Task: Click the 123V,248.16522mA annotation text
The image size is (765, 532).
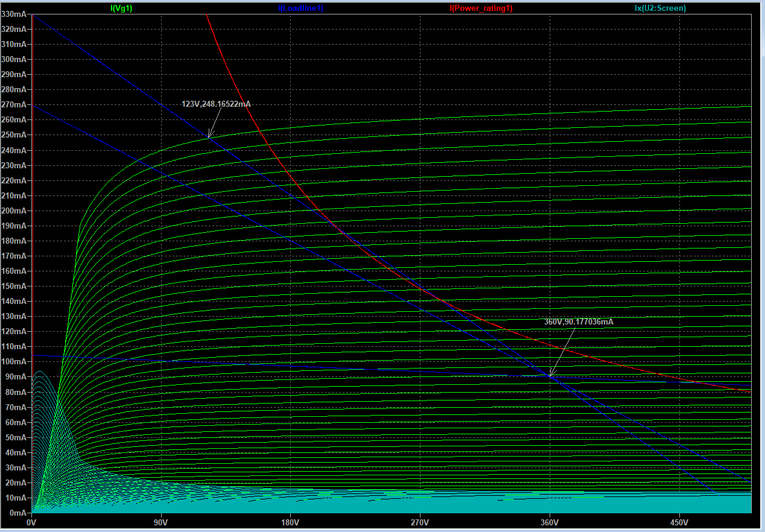Action: (216, 104)
